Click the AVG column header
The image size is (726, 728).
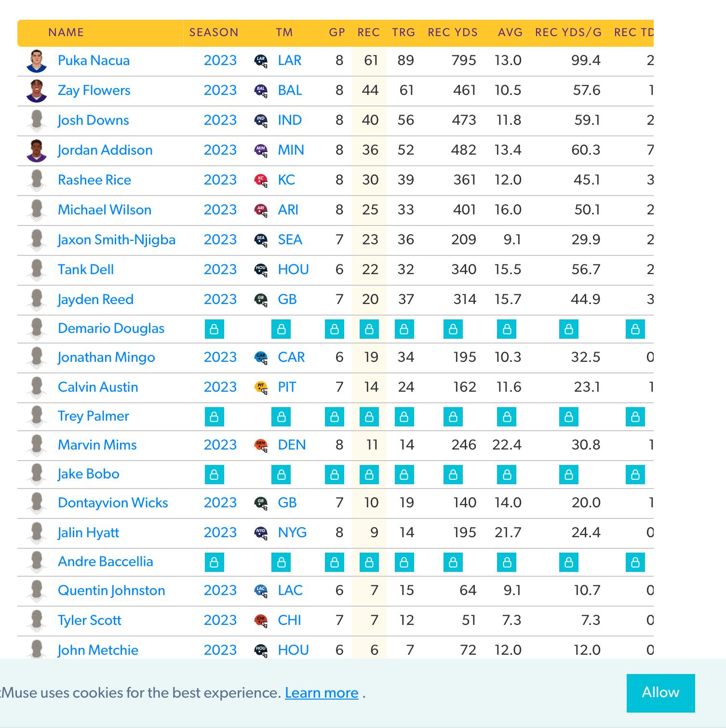(510, 33)
